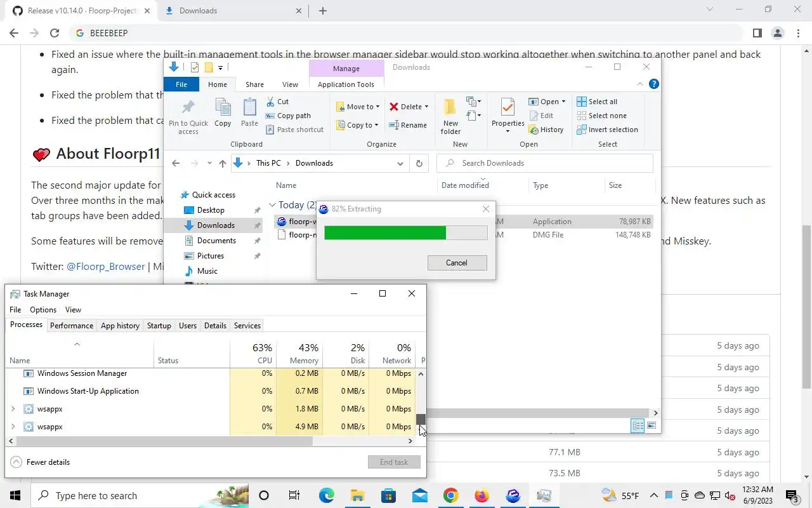
Task: Open the Copy to dropdown
Action: click(358, 125)
